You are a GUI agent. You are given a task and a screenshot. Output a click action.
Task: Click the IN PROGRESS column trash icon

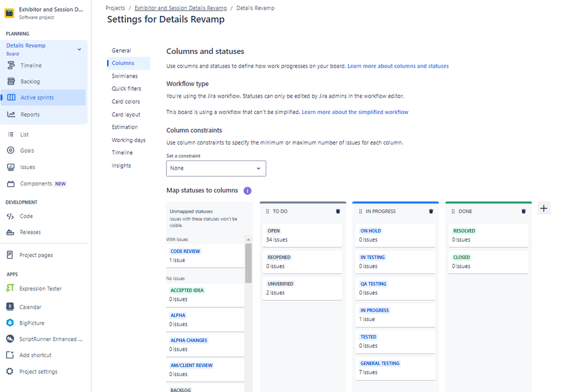[431, 212]
